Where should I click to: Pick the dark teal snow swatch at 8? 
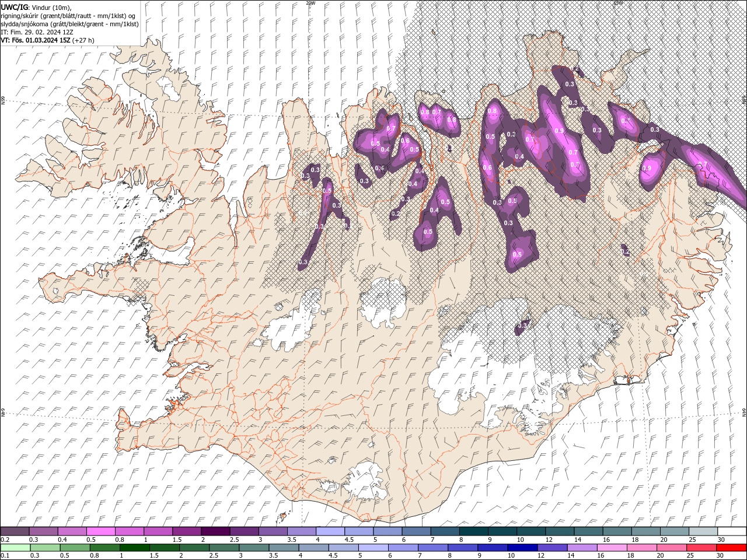(x=473, y=531)
